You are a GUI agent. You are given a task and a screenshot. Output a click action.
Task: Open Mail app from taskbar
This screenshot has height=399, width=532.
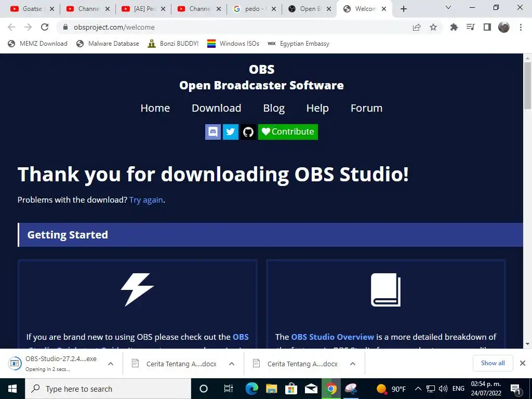click(x=311, y=389)
